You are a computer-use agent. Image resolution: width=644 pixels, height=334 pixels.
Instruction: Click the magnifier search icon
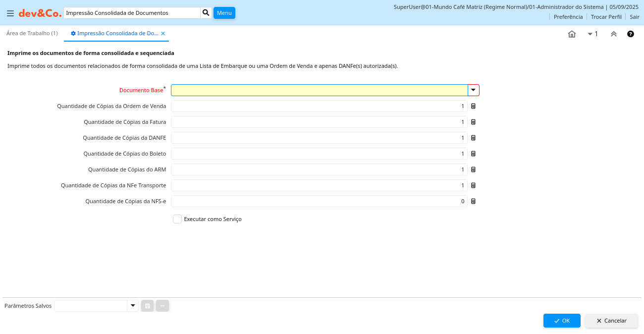click(206, 13)
